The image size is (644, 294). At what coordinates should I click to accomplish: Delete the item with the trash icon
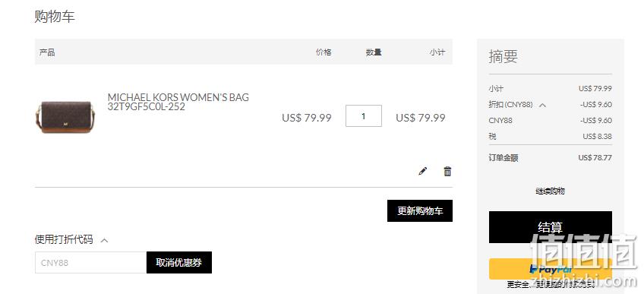447,171
